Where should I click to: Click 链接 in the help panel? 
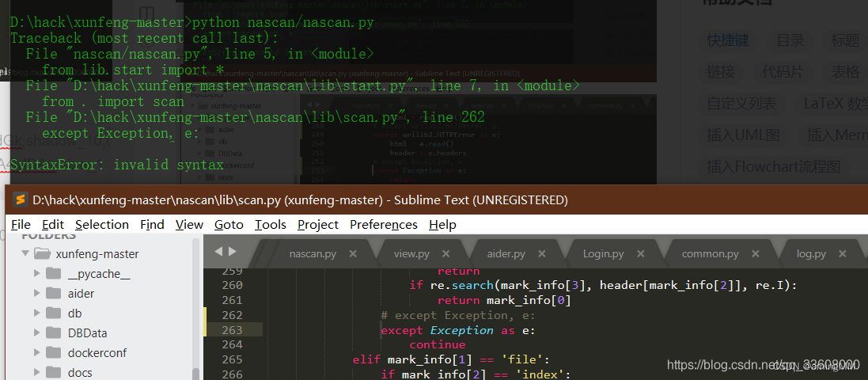[x=721, y=72]
